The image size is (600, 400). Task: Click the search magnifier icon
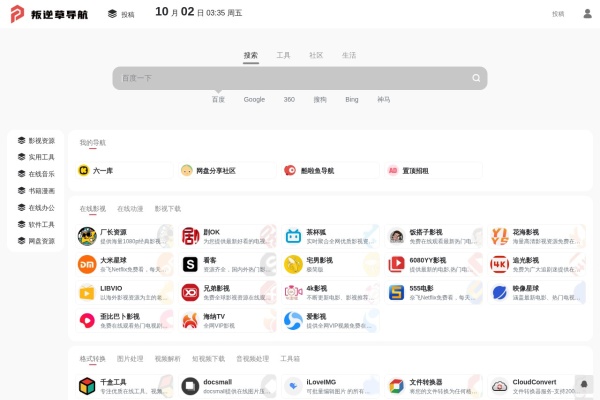476,78
